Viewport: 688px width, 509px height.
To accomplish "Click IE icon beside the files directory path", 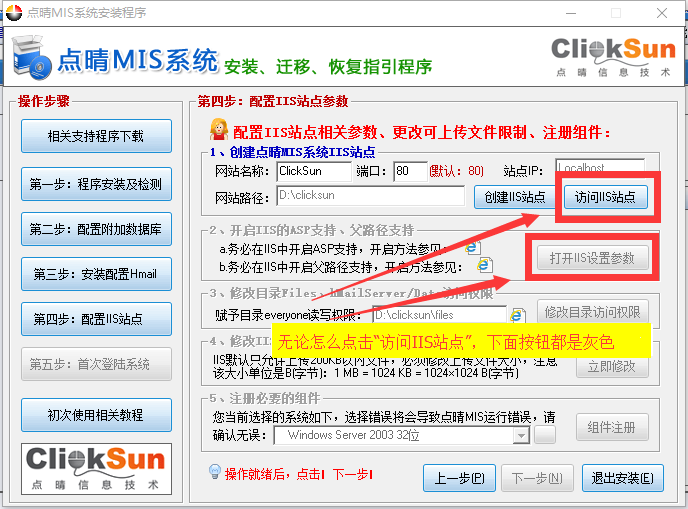I will click(518, 314).
